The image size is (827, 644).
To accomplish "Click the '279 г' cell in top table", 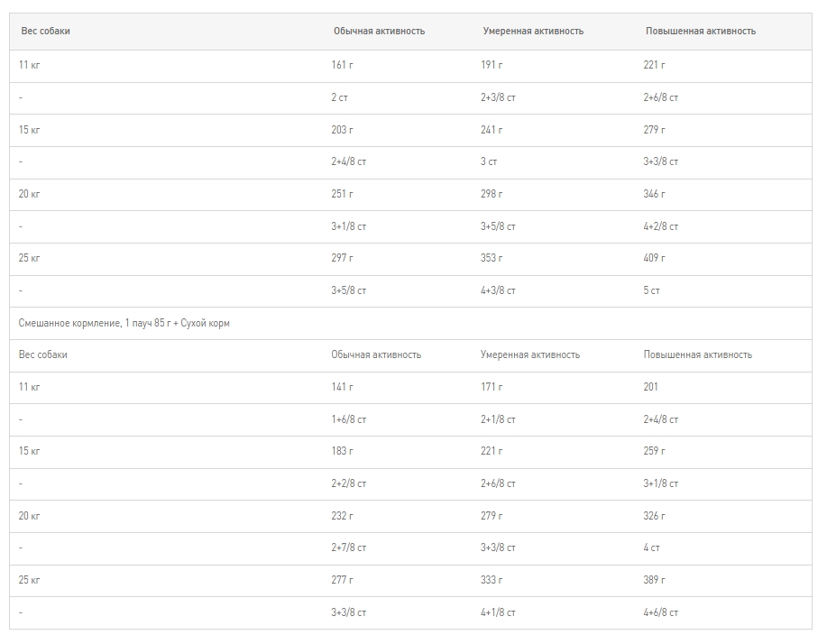I will point(654,130).
